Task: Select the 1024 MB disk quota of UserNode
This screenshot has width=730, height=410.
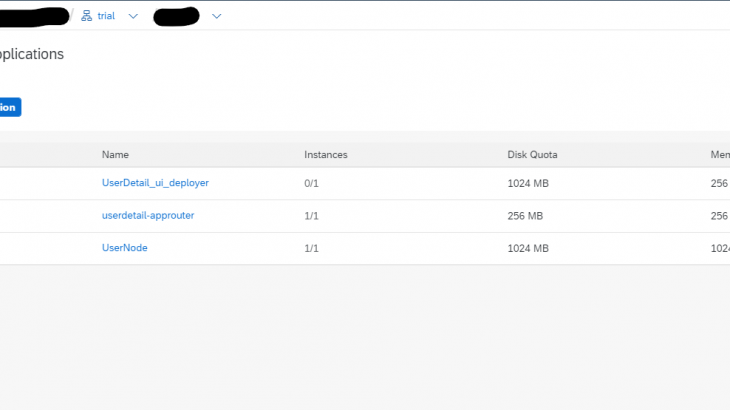Action: click(x=528, y=249)
